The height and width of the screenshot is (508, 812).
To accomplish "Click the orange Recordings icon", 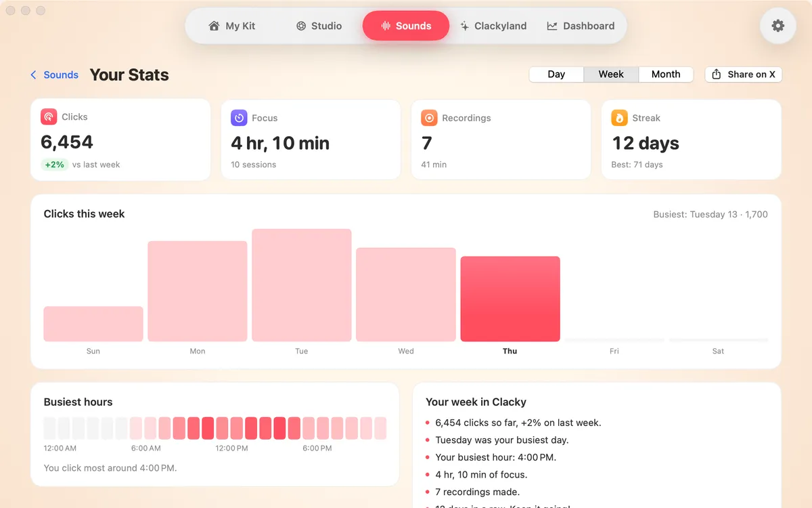I will coord(429,118).
